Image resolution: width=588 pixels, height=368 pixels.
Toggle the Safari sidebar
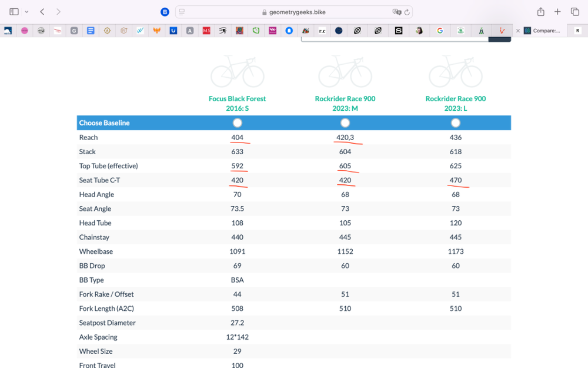point(14,12)
